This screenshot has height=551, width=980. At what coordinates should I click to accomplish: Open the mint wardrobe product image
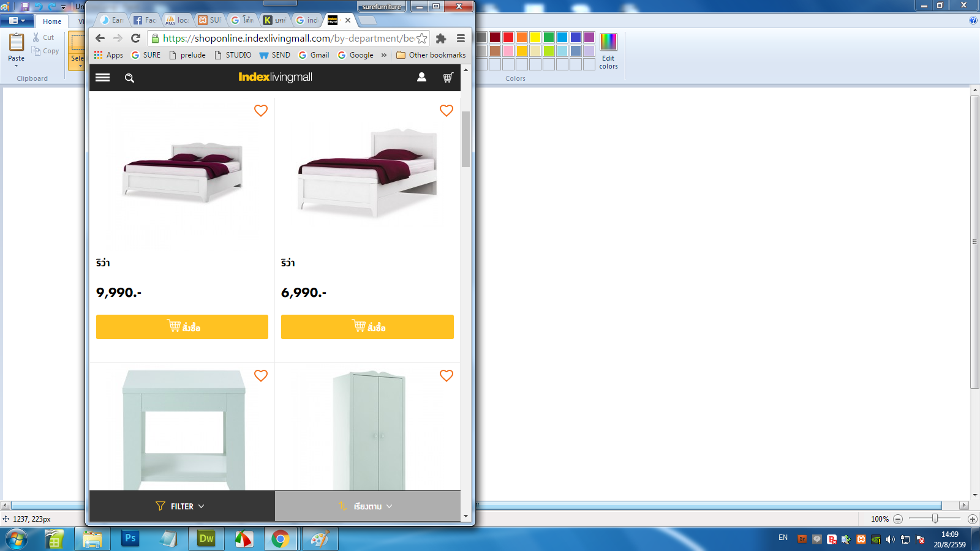click(x=369, y=430)
